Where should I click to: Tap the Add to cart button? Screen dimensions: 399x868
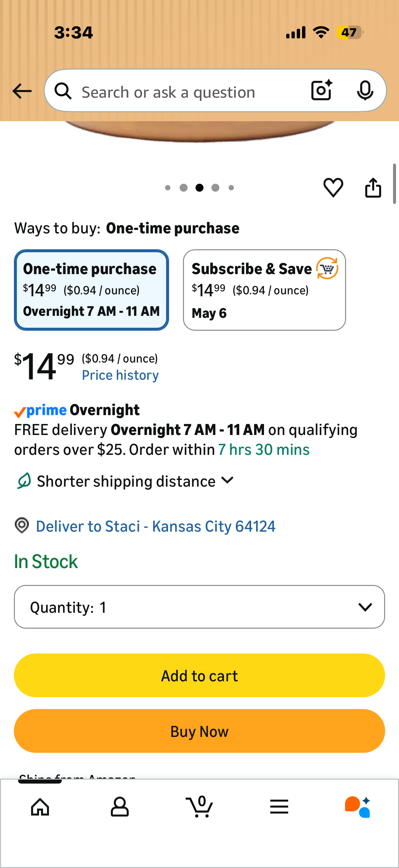(199, 675)
